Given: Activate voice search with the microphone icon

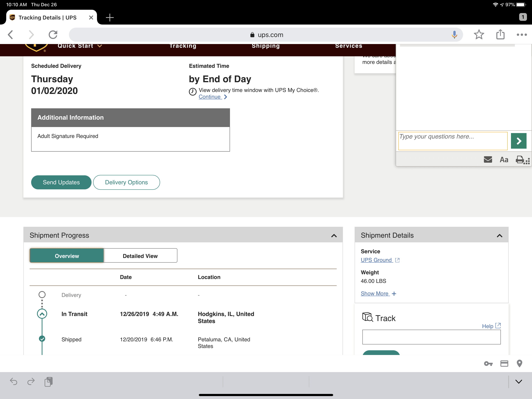Looking at the screenshot, I should coord(454,34).
